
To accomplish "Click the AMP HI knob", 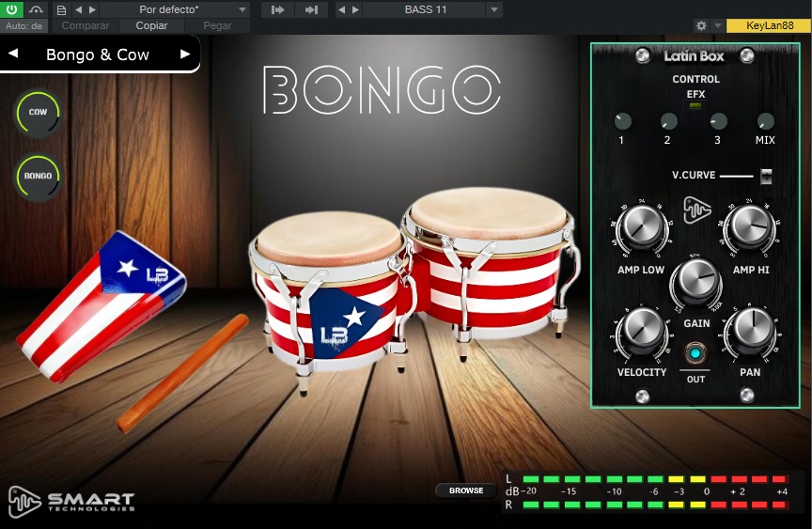I will pyautogui.click(x=750, y=226).
